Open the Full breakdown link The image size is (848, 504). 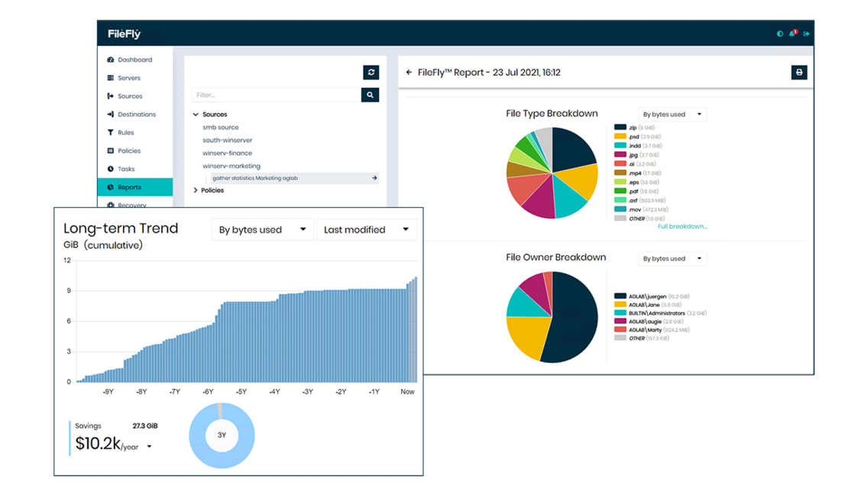pos(681,226)
